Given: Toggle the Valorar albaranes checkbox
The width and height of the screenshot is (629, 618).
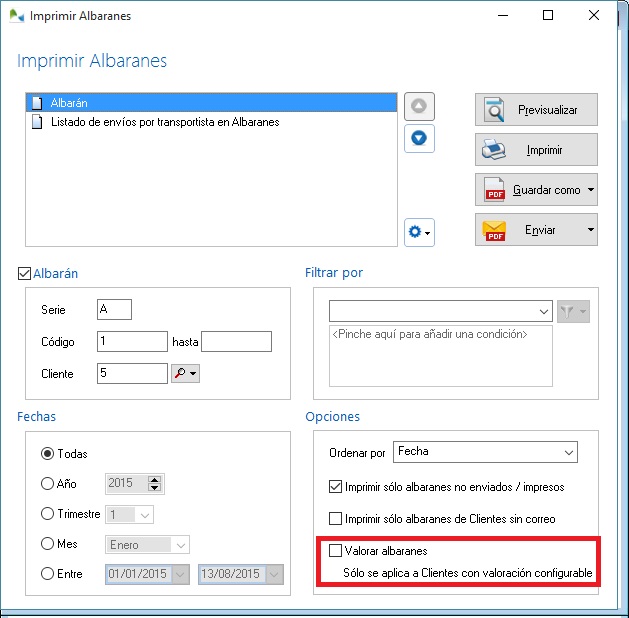Looking at the screenshot, I should 336,551.
